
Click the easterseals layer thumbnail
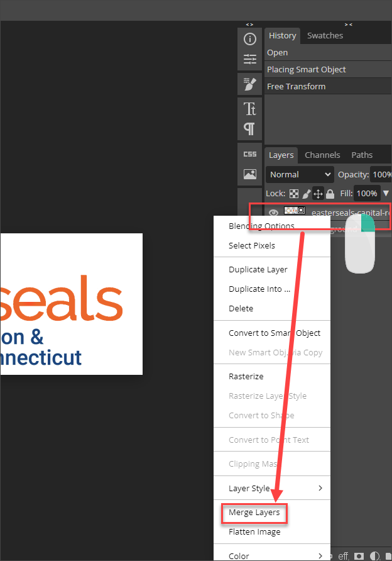(295, 210)
